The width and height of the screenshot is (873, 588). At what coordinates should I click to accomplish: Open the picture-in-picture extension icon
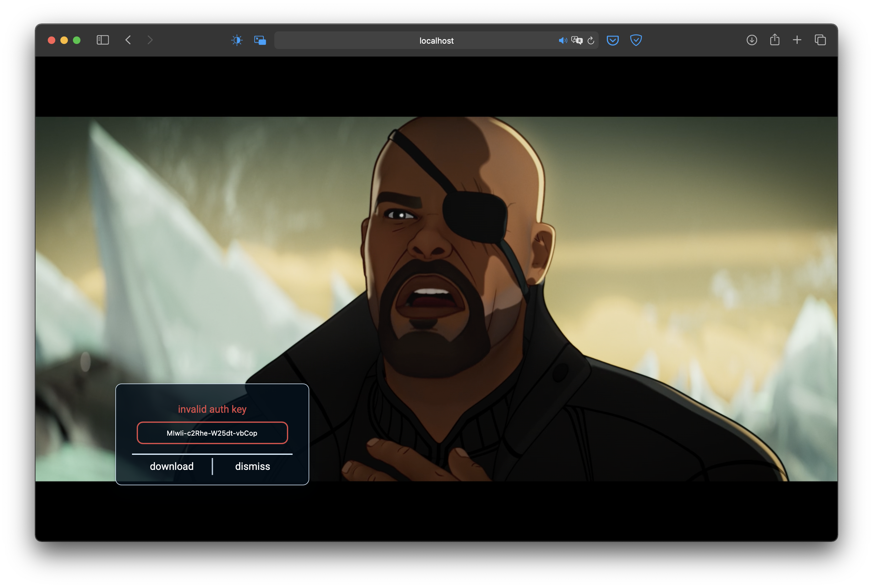point(260,40)
